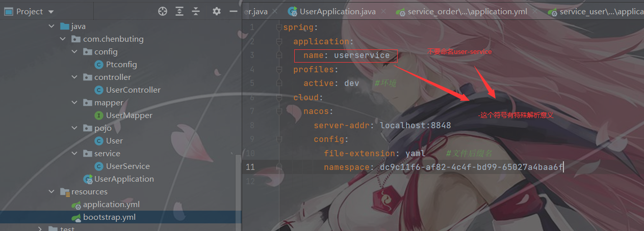Click the 'dev' profile value
Screen dimensions: 644x231
(x=352, y=83)
